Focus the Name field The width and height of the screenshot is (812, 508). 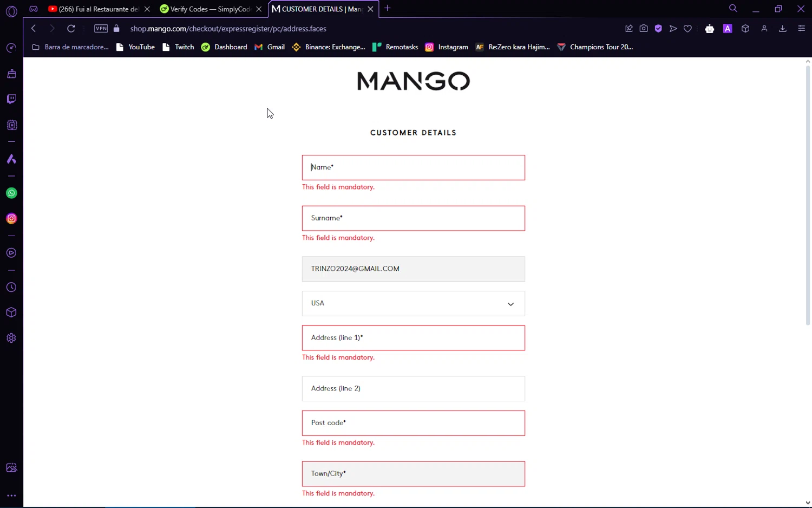[414, 168]
